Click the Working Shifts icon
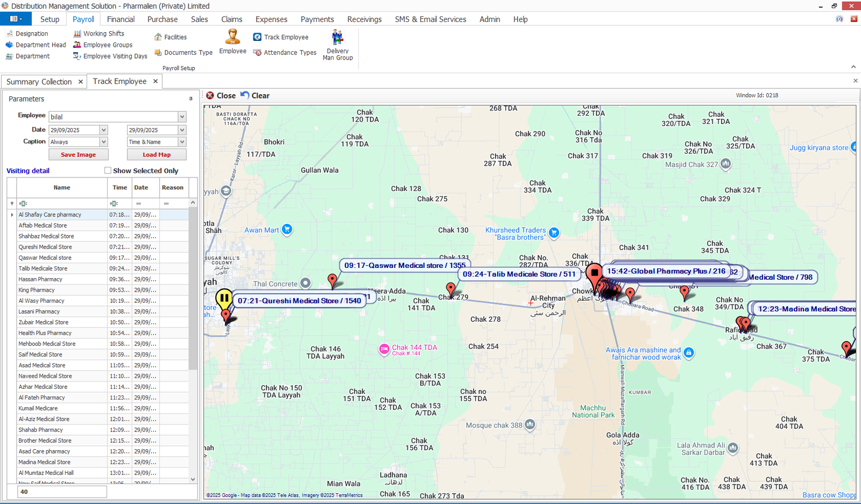The width and height of the screenshot is (861, 504). pos(77,33)
